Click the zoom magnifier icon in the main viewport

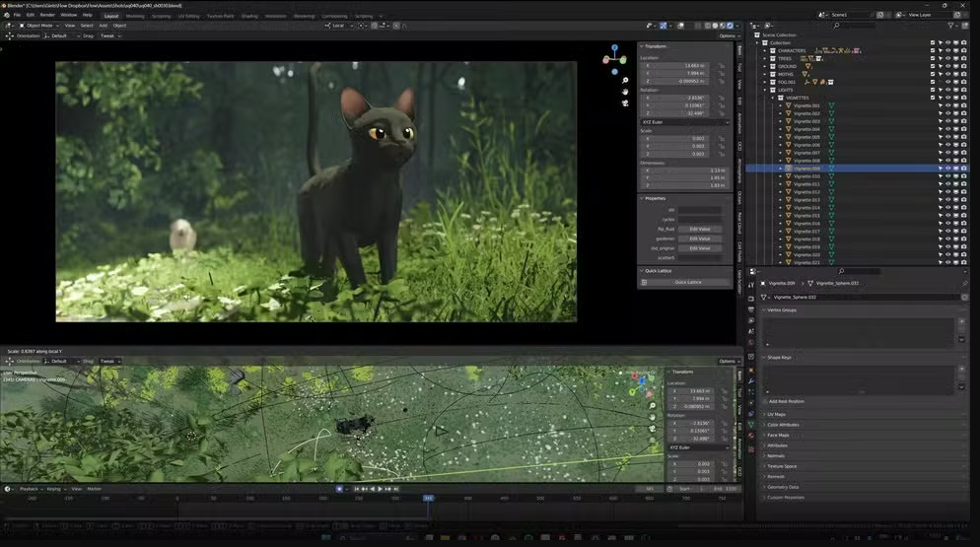point(625,80)
